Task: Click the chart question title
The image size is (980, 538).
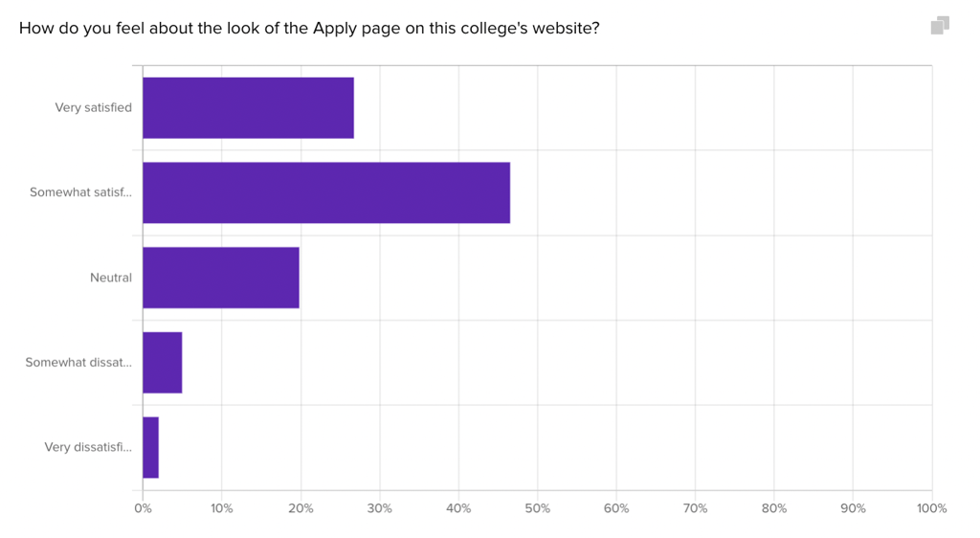Action: [309, 28]
